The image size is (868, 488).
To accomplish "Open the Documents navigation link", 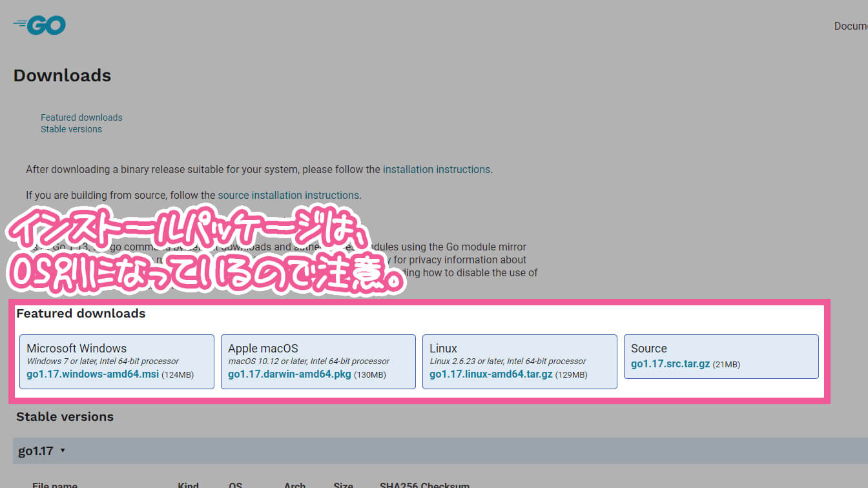I will click(851, 26).
